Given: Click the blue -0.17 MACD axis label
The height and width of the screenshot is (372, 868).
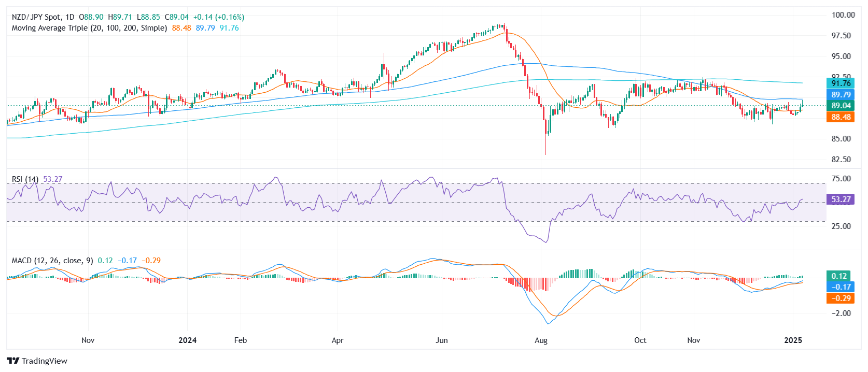Looking at the screenshot, I should point(841,287).
